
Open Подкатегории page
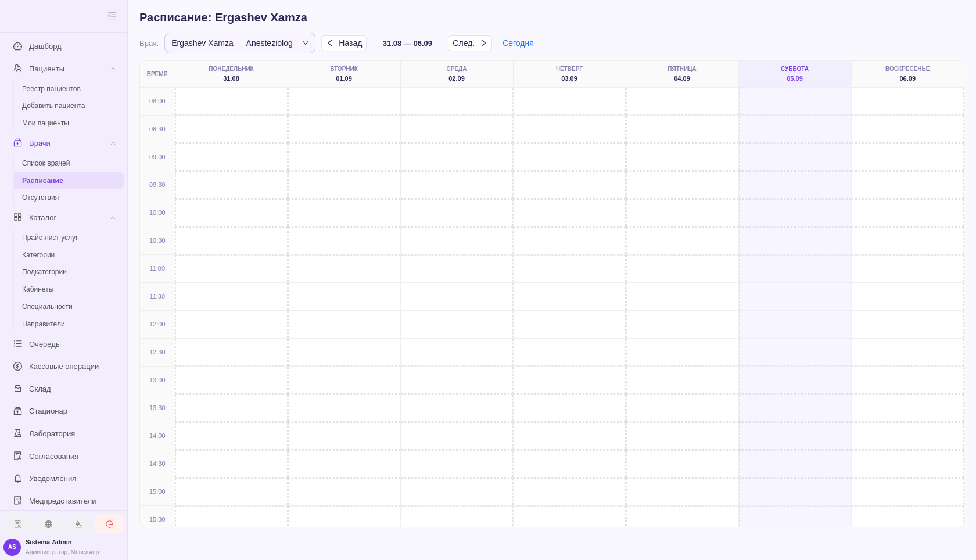[x=44, y=272]
